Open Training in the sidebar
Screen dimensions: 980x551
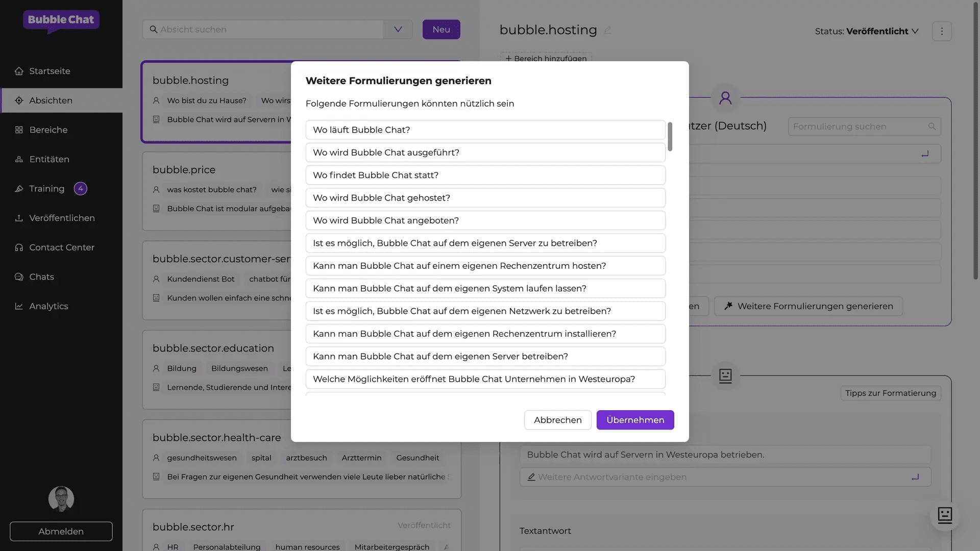click(x=47, y=189)
